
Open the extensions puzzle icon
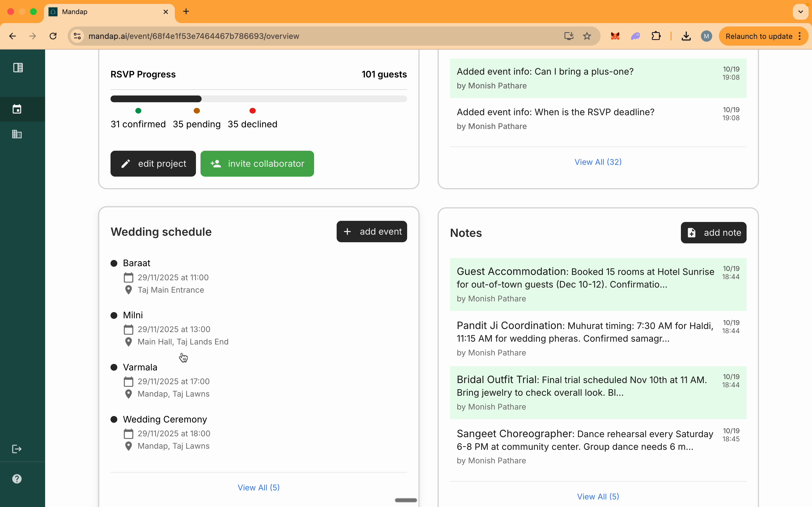656,36
